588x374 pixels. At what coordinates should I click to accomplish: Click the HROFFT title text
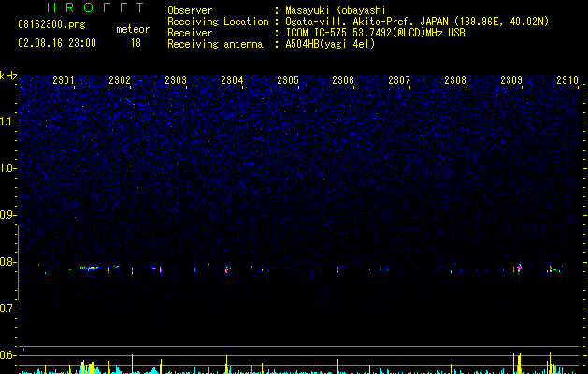tap(96, 7)
